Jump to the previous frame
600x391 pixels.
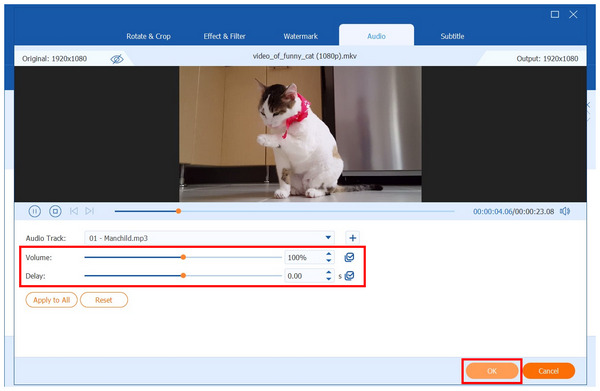pyautogui.click(x=74, y=211)
